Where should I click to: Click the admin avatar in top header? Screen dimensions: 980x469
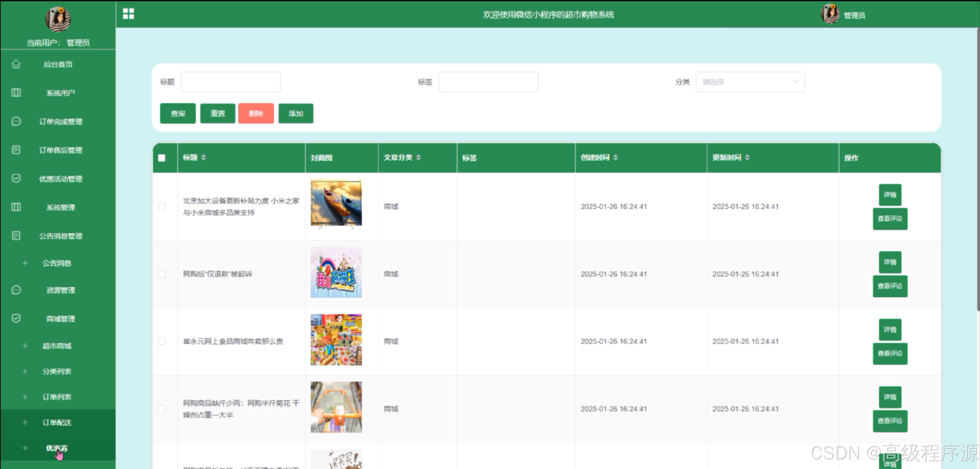(830, 14)
